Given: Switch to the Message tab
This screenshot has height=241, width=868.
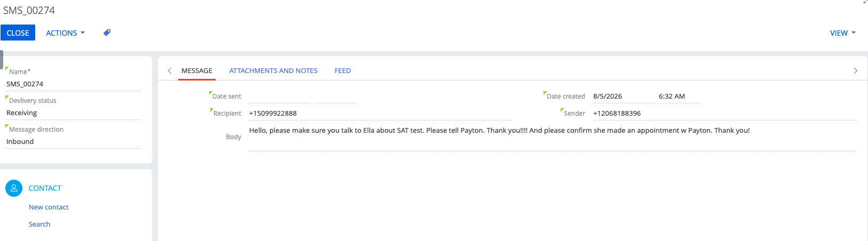Looking at the screenshot, I should (x=197, y=71).
